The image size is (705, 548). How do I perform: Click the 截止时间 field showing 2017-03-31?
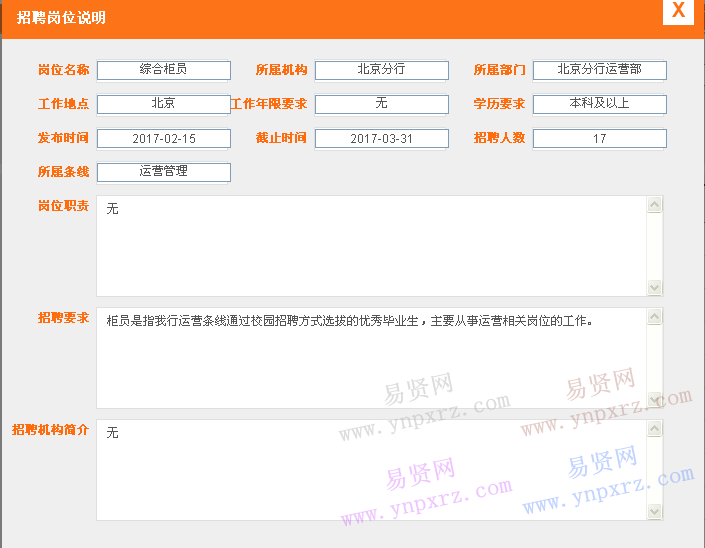tap(381, 138)
